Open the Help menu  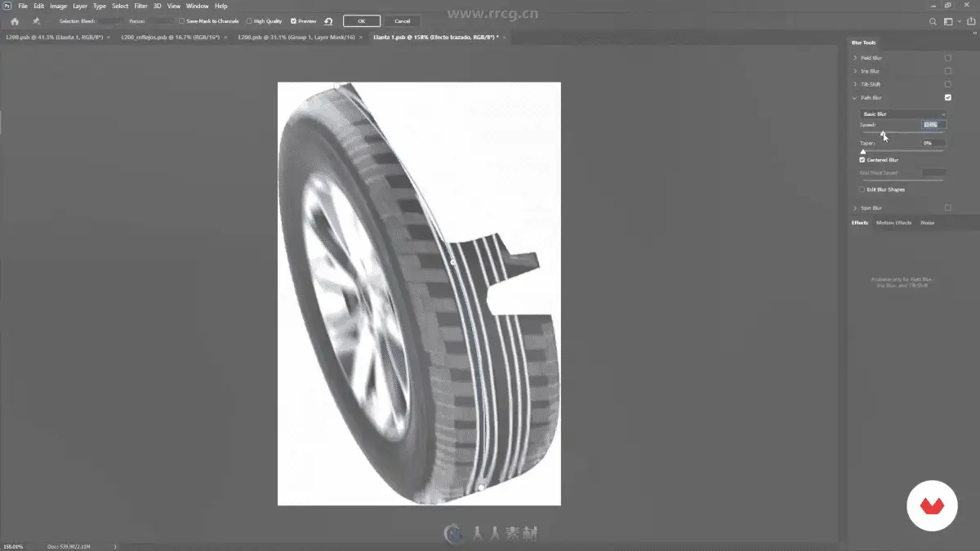220,6
